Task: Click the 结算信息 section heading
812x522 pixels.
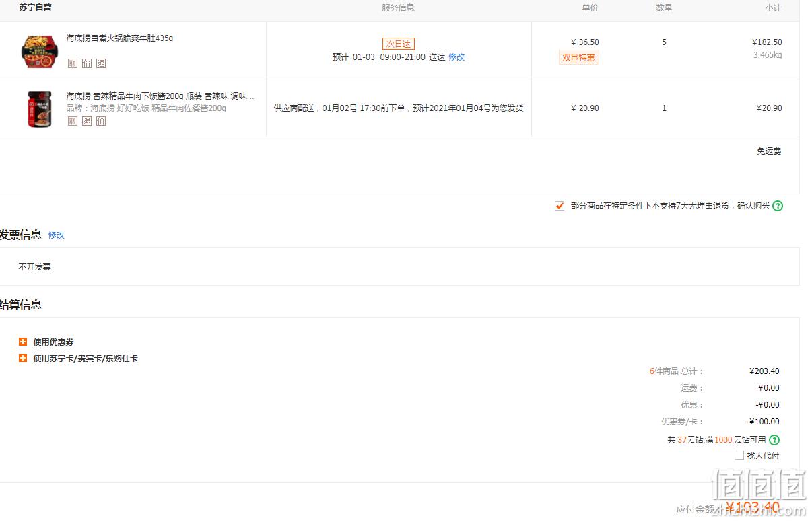Action: (21, 305)
